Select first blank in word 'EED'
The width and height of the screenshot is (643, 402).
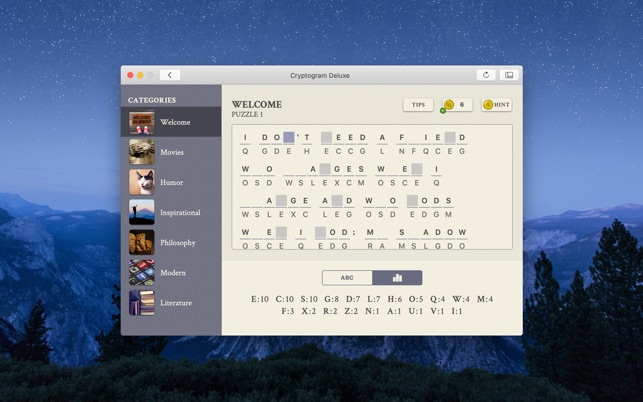326,138
